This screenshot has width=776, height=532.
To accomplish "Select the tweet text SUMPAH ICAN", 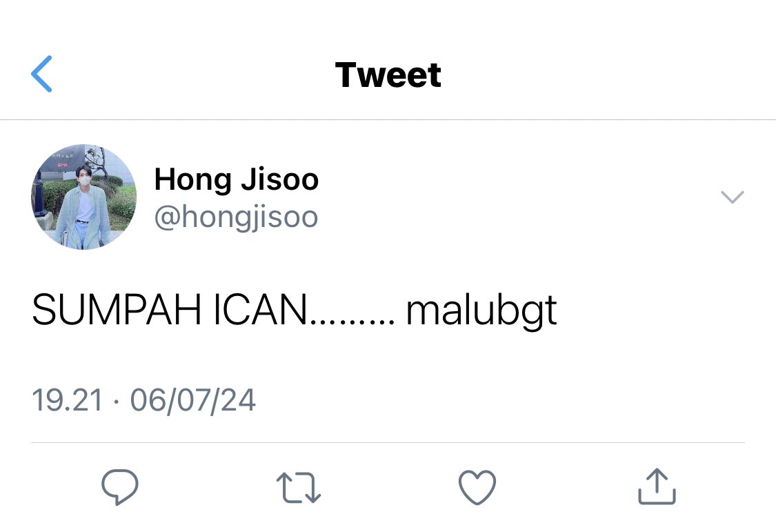I will click(169, 311).
